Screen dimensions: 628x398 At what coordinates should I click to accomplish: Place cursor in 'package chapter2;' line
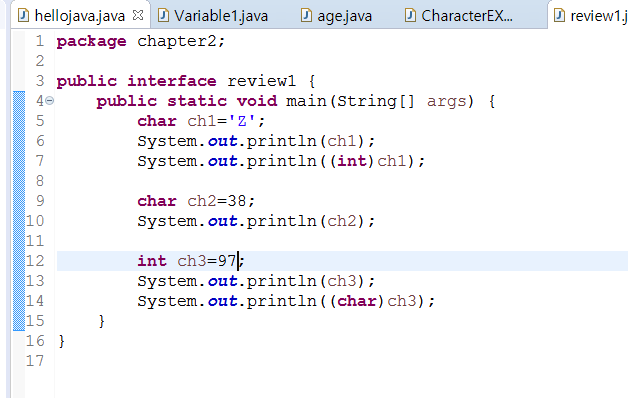pos(141,41)
